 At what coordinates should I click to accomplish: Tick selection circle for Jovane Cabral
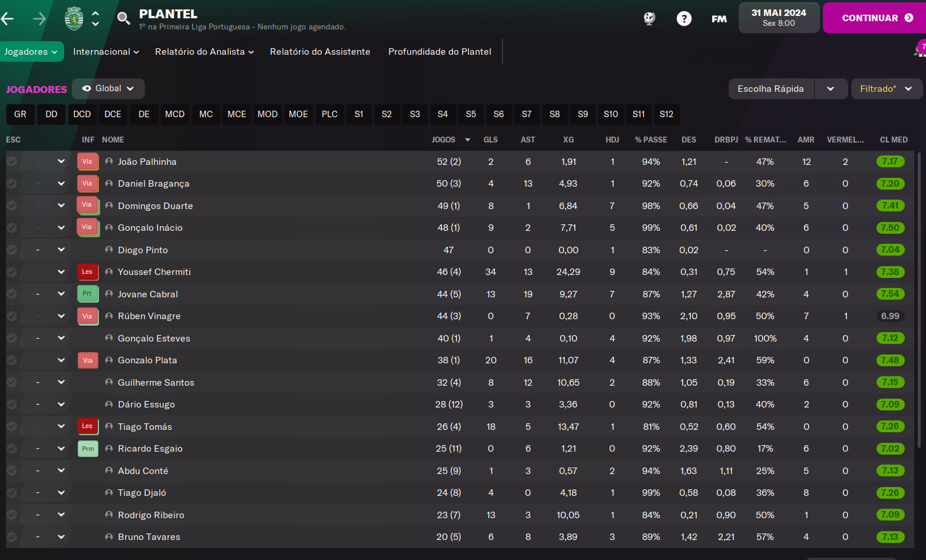[12, 294]
